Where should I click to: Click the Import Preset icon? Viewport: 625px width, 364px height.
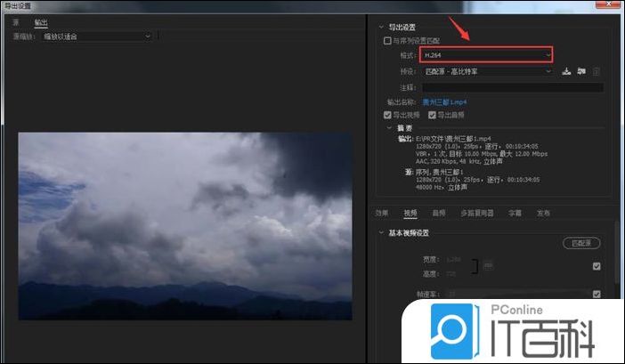pyautogui.click(x=581, y=72)
